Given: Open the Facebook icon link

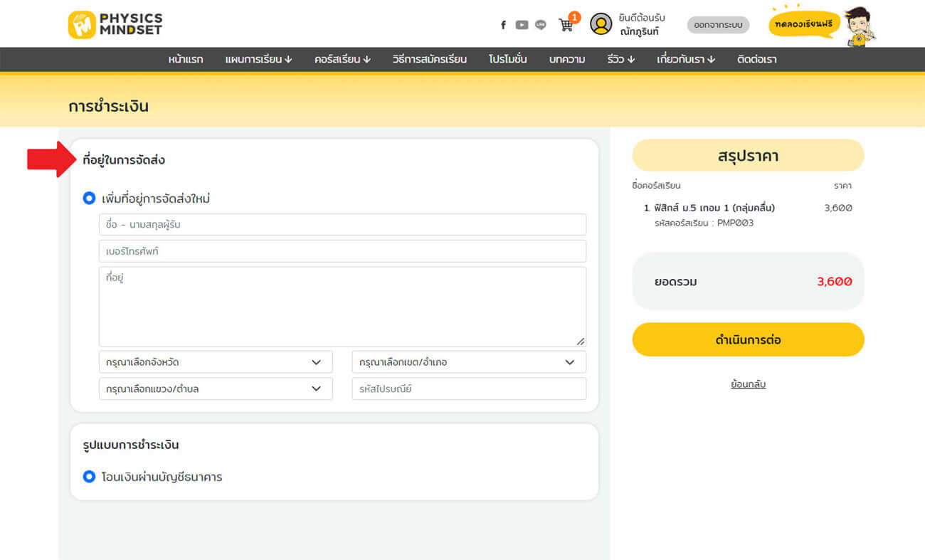Looking at the screenshot, I should 503,25.
